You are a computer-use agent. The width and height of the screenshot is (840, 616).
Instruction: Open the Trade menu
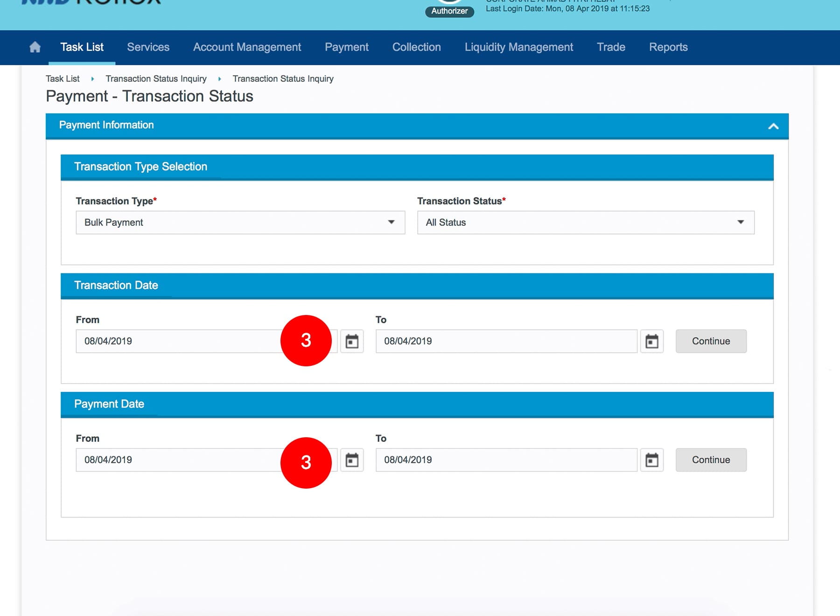click(611, 47)
